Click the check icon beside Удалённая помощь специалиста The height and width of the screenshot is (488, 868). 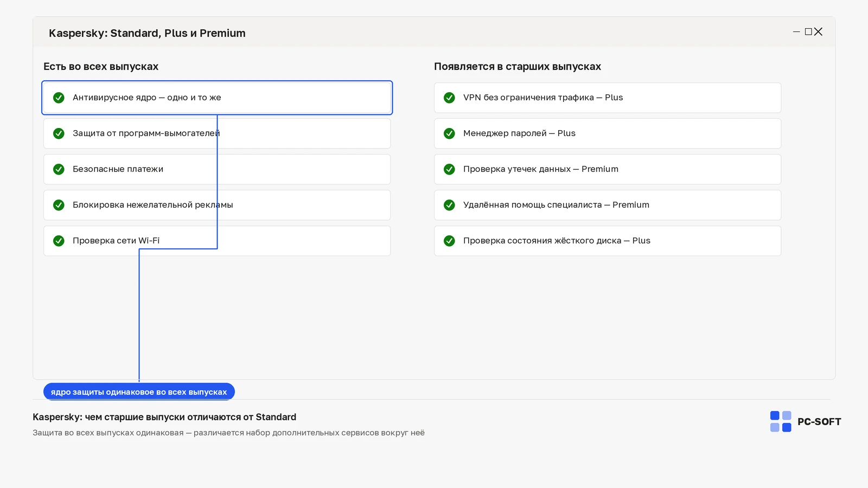point(449,205)
